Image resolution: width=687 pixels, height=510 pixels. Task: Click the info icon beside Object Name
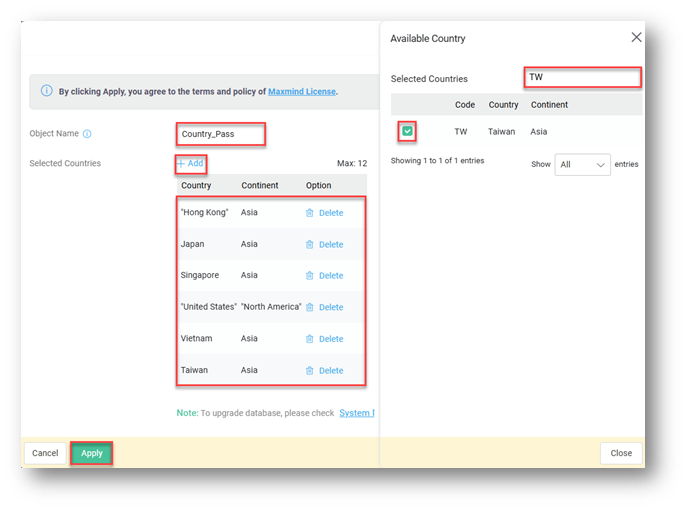pos(87,134)
